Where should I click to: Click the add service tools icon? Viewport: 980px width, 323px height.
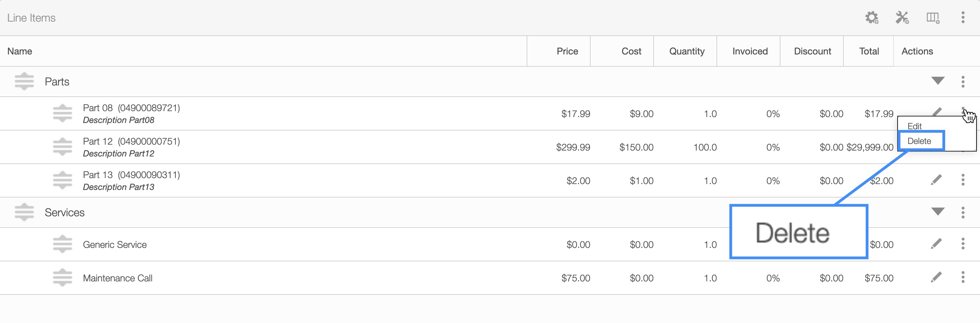pyautogui.click(x=902, y=18)
